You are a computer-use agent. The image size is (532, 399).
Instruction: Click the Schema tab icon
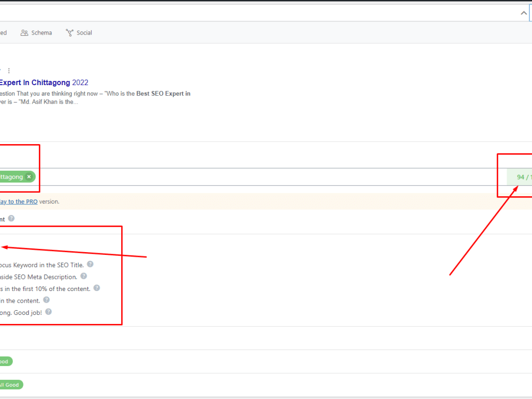pyautogui.click(x=24, y=32)
